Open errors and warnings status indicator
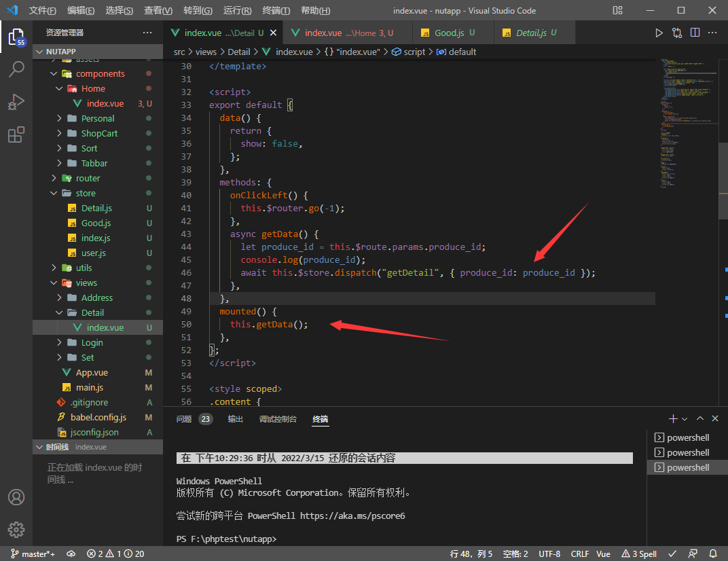This screenshot has width=728, height=561. tap(115, 554)
